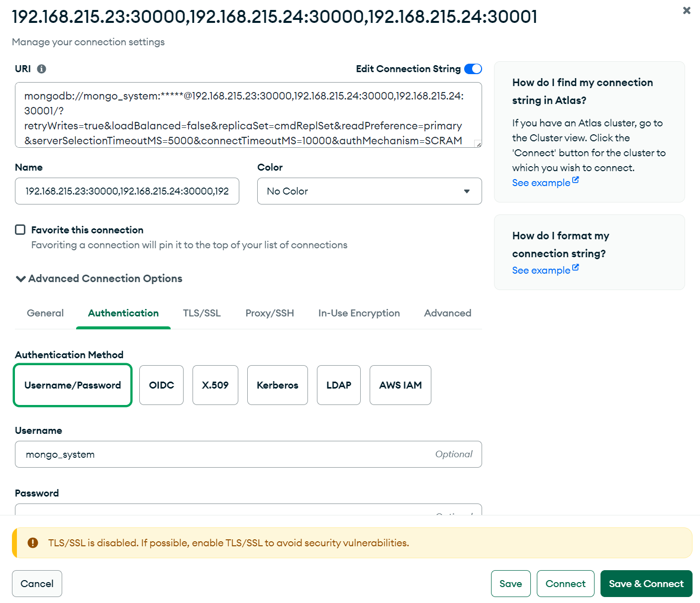Click the Password input field
Image resolution: width=700 pixels, height=603 pixels.
[248, 509]
